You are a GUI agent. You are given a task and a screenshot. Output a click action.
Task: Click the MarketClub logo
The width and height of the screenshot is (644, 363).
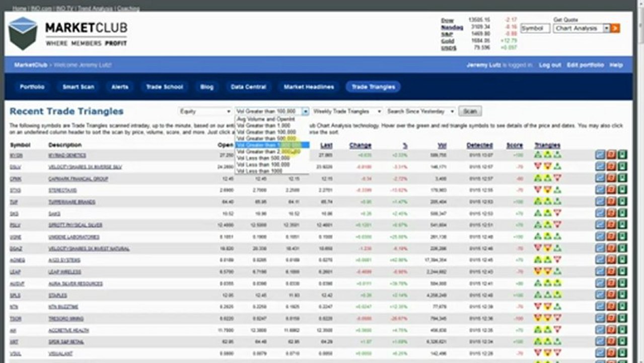coord(68,33)
